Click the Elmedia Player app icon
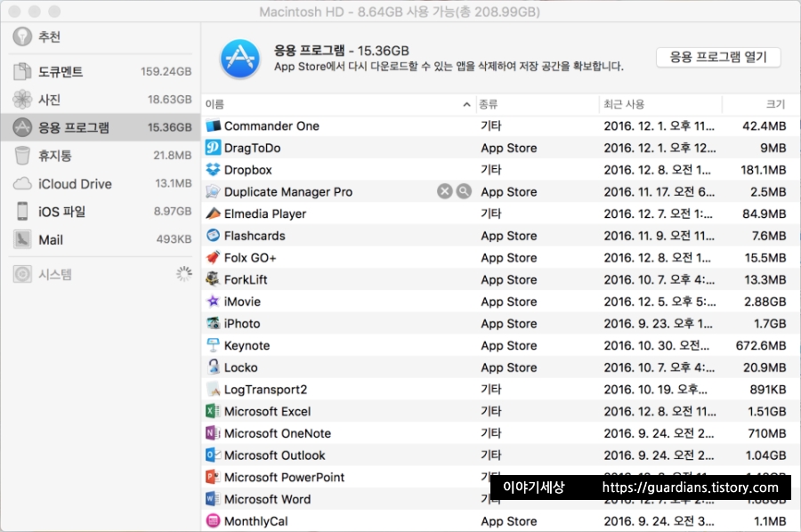The width and height of the screenshot is (801, 532). pyautogui.click(x=213, y=214)
